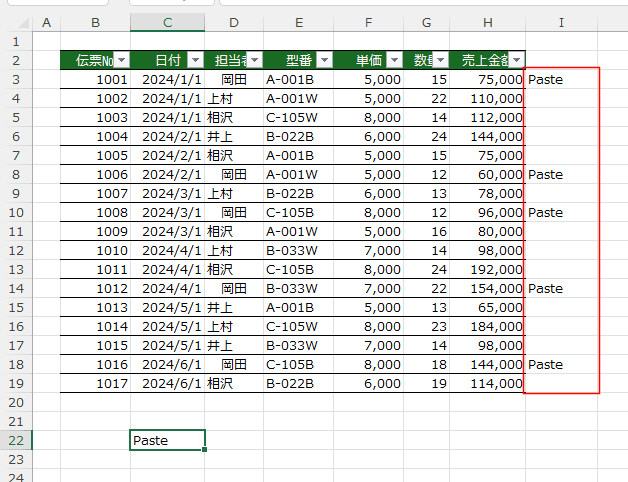The width and height of the screenshot is (628, 482).
Task: Select cell I3 with Paste text
Action: [x=562, y=79]
